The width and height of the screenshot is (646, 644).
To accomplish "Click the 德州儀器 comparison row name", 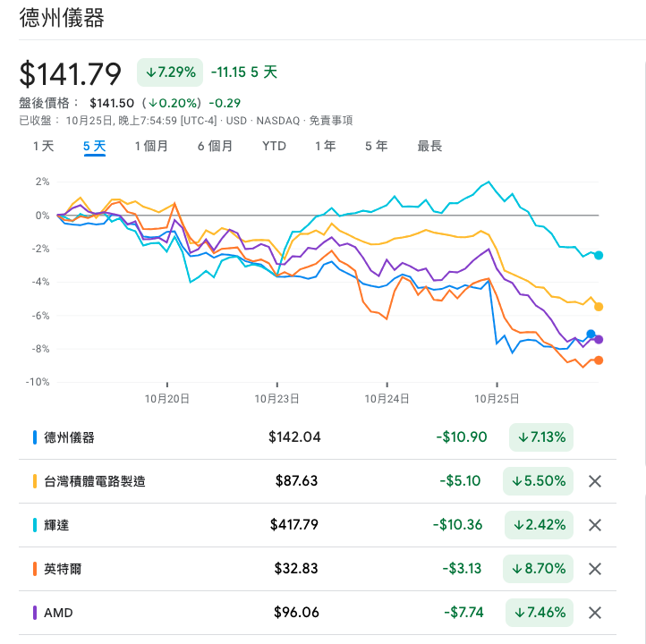I will tap(69, 437).
